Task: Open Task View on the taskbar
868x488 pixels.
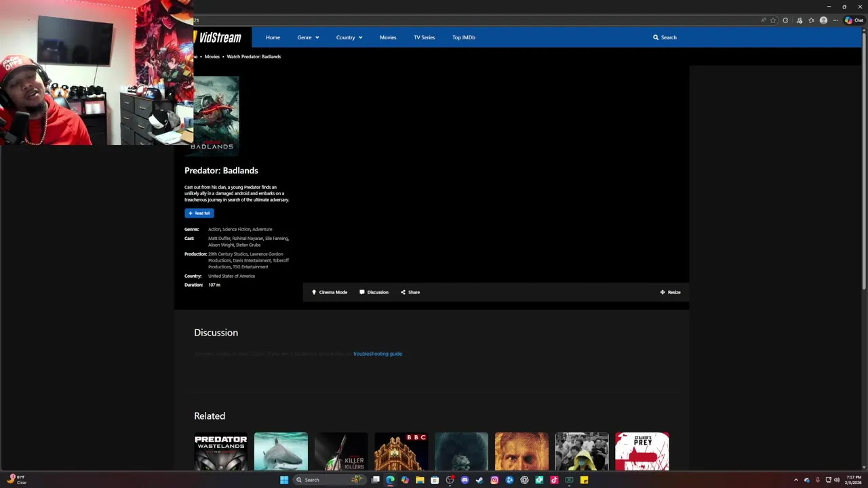Action: 375,480
